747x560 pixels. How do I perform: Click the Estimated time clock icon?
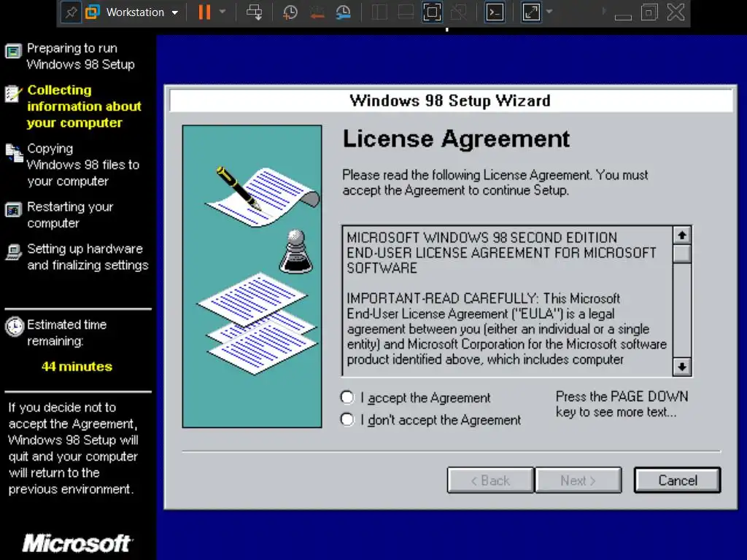15,327
